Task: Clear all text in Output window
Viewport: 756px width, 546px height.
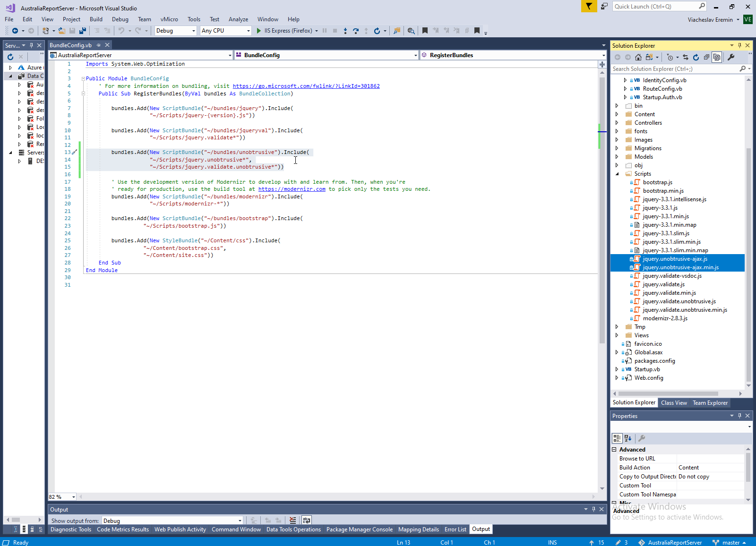Action: point(293,520)
